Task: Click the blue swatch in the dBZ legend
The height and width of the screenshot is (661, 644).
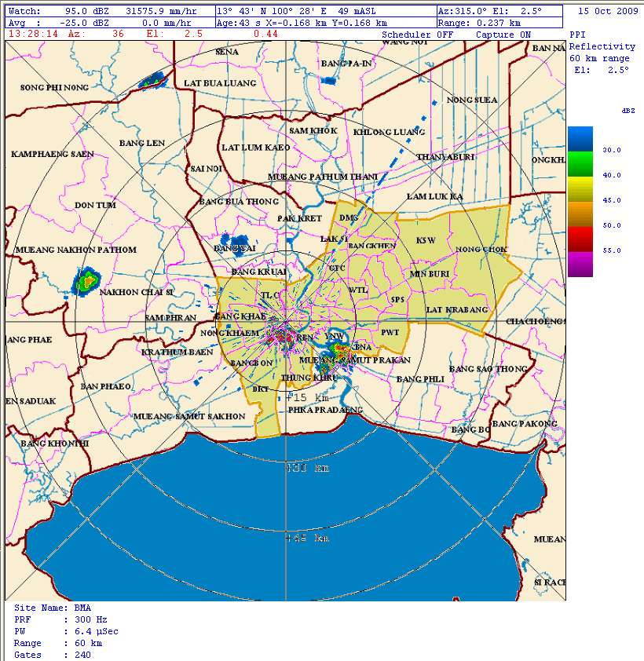Action: coord(580,138)
